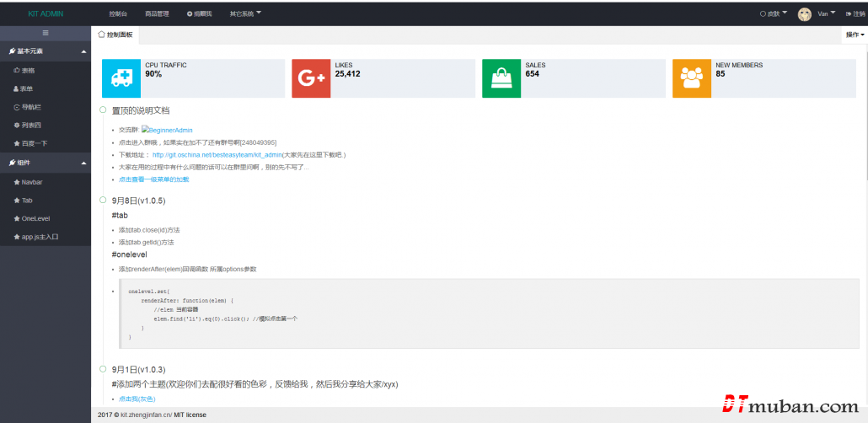Open the 其它系统 dropdown menu
The width and height of the screenshot is (868, 423).
click(245, 13)
